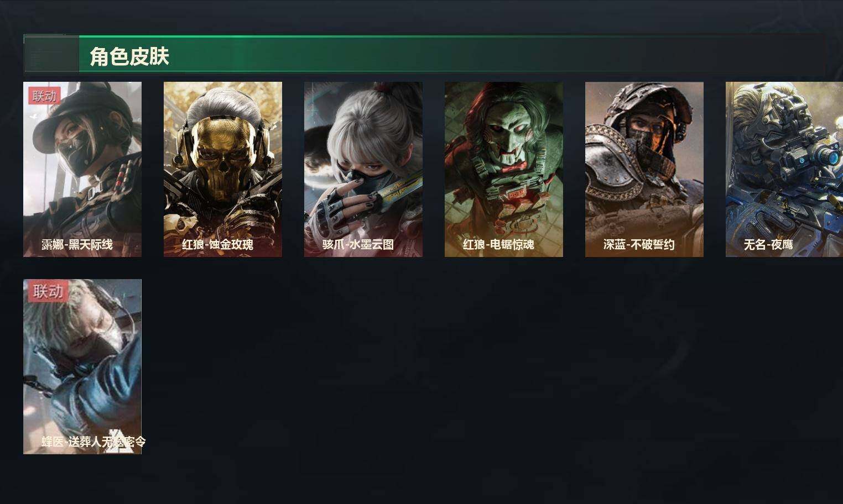Click the 露娜-黑天际线 name label

pos(77,244)
